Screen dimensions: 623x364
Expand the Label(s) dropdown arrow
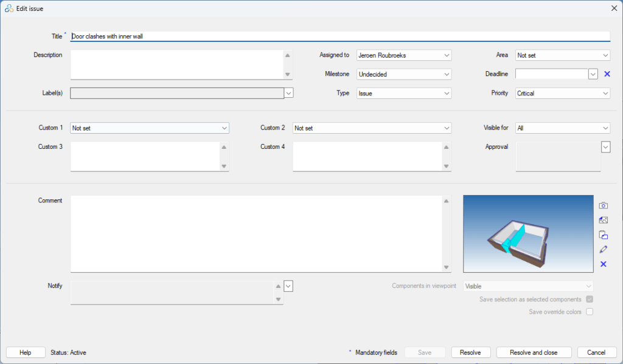(289, 94)
